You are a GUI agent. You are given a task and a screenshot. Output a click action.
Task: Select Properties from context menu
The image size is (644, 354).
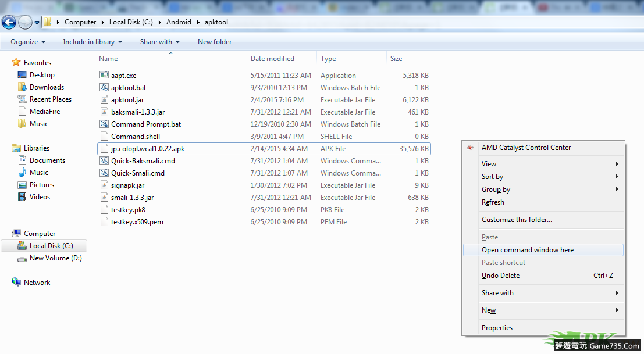coord(497,328)
